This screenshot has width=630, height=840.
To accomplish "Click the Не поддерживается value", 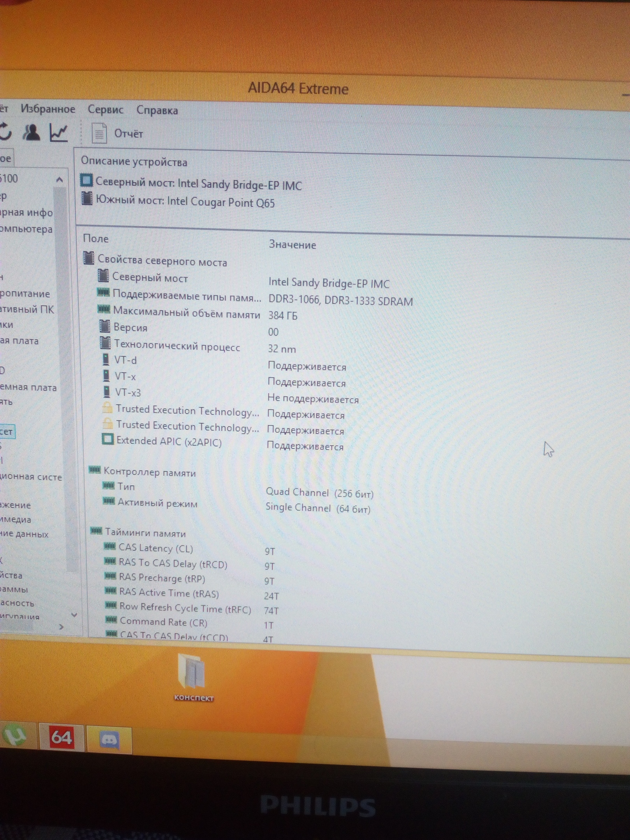I will (x=313, y=399).
